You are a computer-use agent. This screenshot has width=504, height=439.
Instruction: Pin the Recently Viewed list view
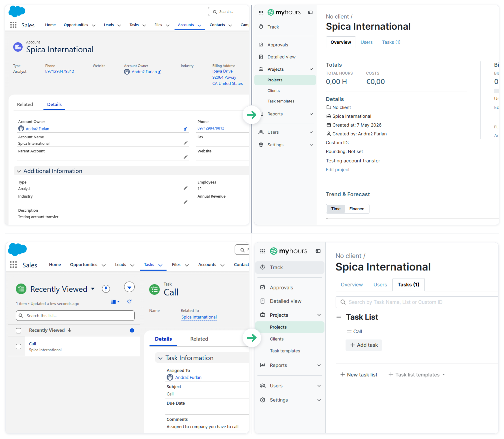[106, 289]
